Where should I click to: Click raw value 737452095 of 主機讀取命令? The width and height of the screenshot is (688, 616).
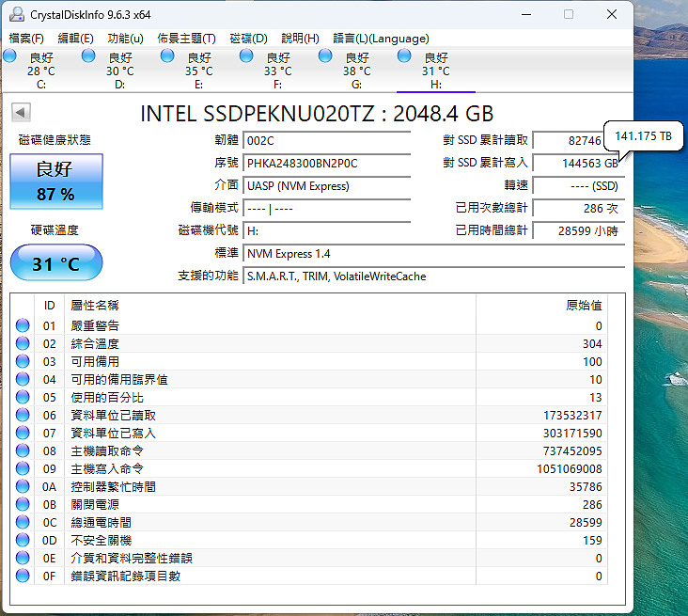[x=572, y=450]
